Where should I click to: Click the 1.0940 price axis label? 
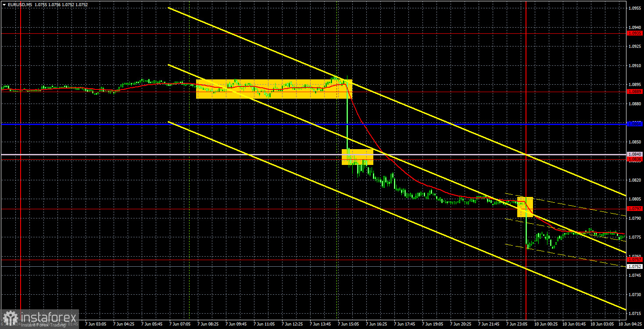(x=635, y=27)
